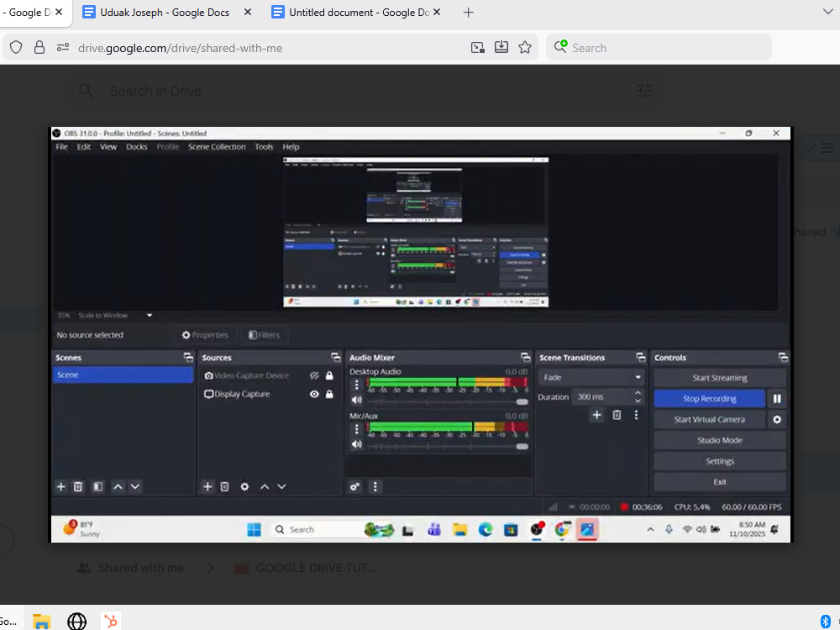Hide the Display Capture source
The height and width of the screenshot is (630, 840).
click(x=314, y=394)
